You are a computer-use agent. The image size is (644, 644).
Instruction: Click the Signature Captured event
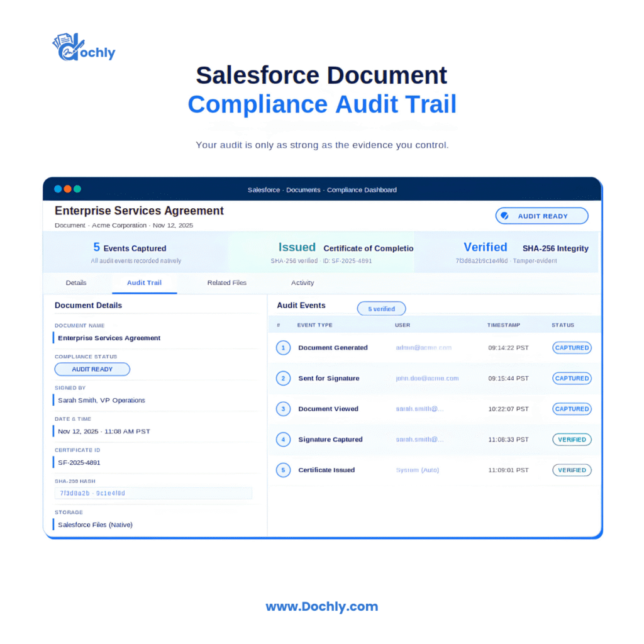click(x=330, y=440)
